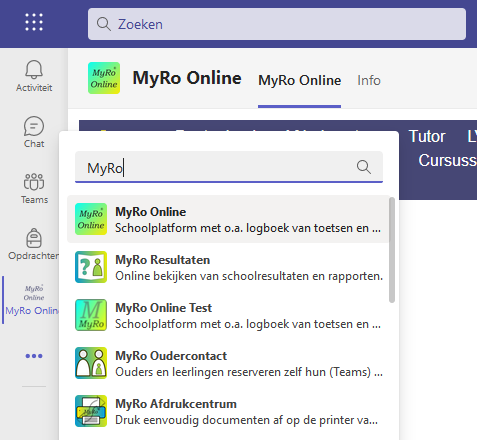This screenshot has height=440, width=477.
Task: Select MyRo Online Test app icon
Action: [x=91, y=315]
